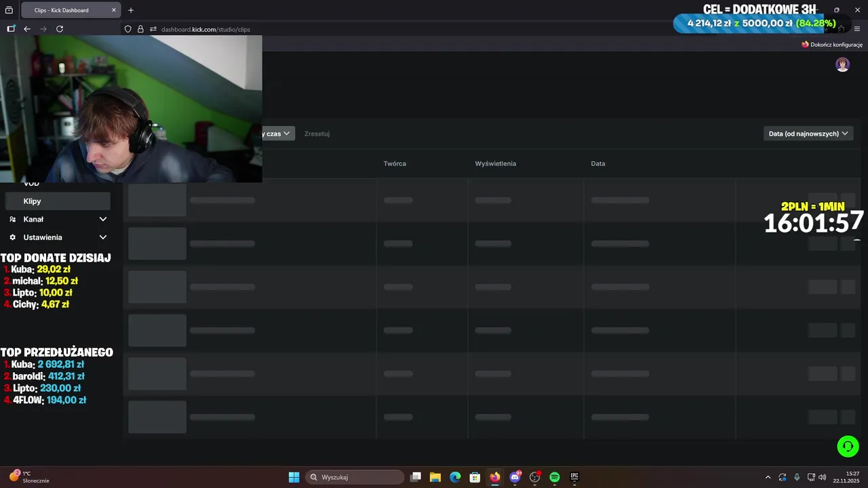The width and height of the screenshot is (868, 488).
Task: Open Epic Games Launcher from taskbar
Action: [574, 477]
